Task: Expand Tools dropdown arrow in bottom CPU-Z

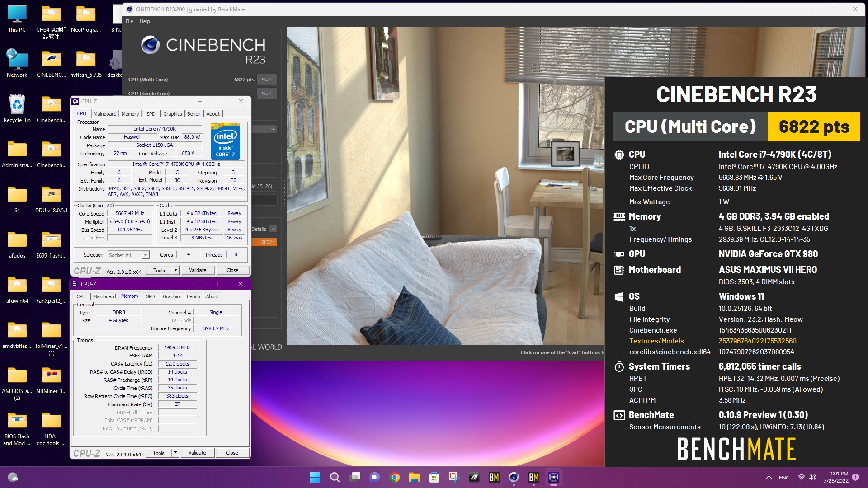Action: click(x=175, y=453)
